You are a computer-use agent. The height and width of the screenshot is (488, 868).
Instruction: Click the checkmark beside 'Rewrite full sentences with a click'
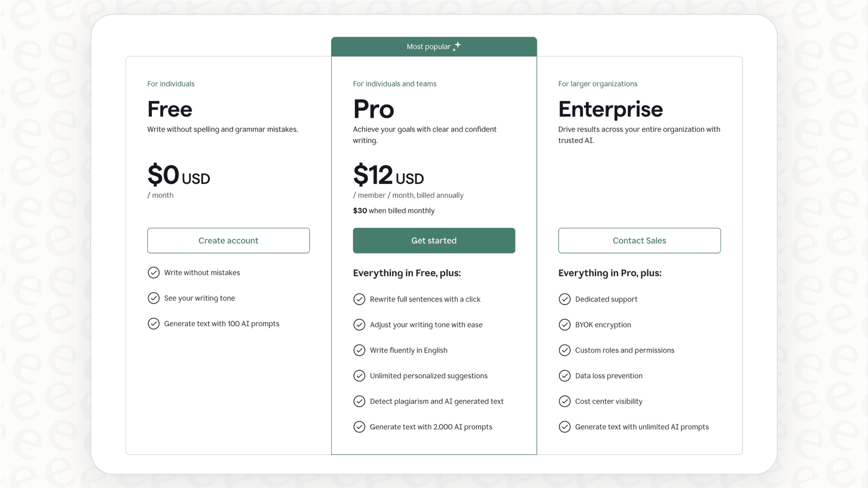(x=359, y=299)
